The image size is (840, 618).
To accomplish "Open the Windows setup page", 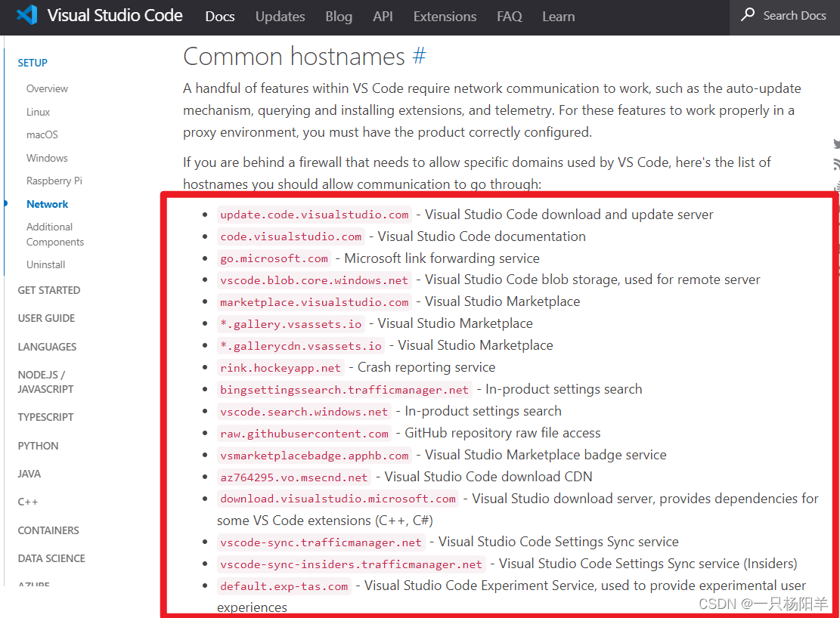I will (x=47, y=158).
